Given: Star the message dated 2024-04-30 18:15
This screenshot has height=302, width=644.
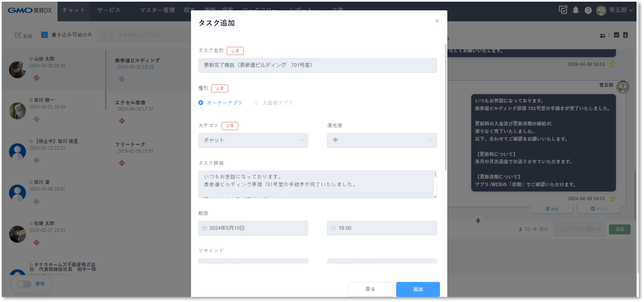Looking at the screenshot, I should [612, 198].
